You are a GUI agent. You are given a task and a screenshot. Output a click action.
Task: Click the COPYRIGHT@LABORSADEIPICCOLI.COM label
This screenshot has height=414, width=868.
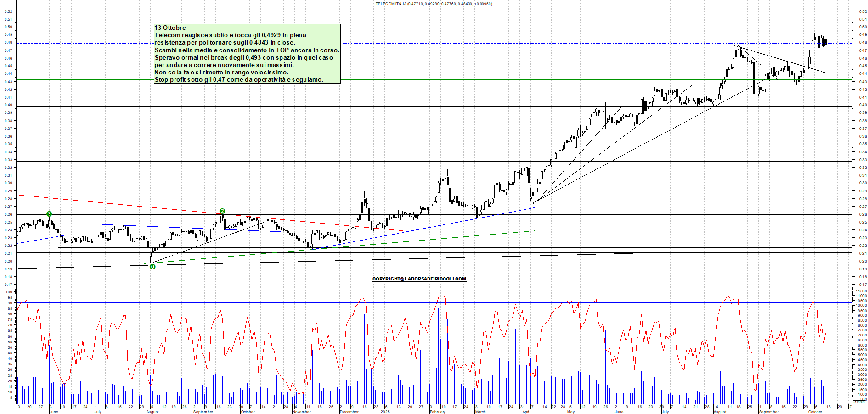coord(419,279)
